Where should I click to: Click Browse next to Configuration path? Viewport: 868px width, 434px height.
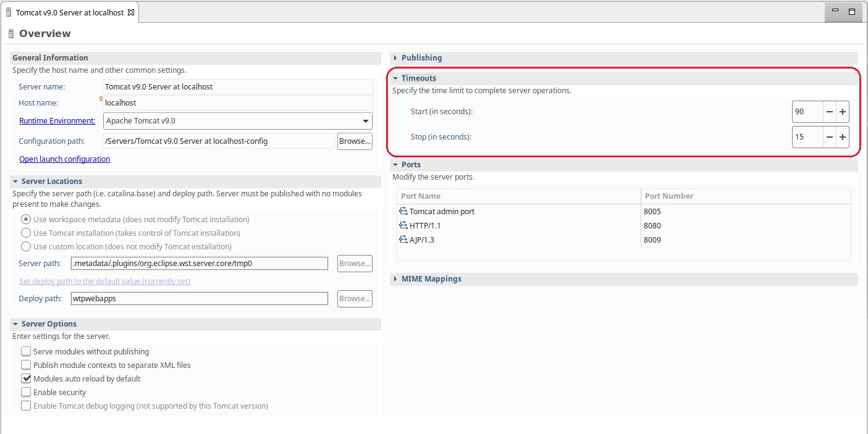coord(355,141)
